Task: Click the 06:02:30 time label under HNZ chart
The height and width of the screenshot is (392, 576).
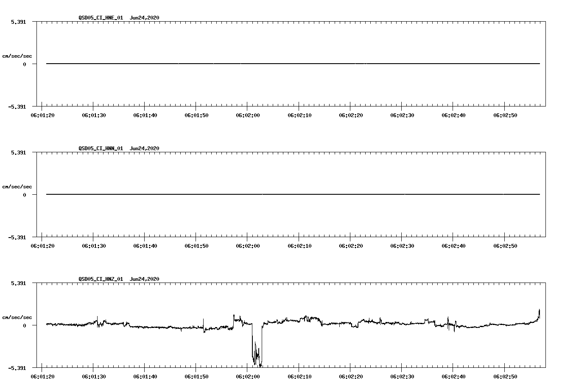Action: tap(402, 377)
